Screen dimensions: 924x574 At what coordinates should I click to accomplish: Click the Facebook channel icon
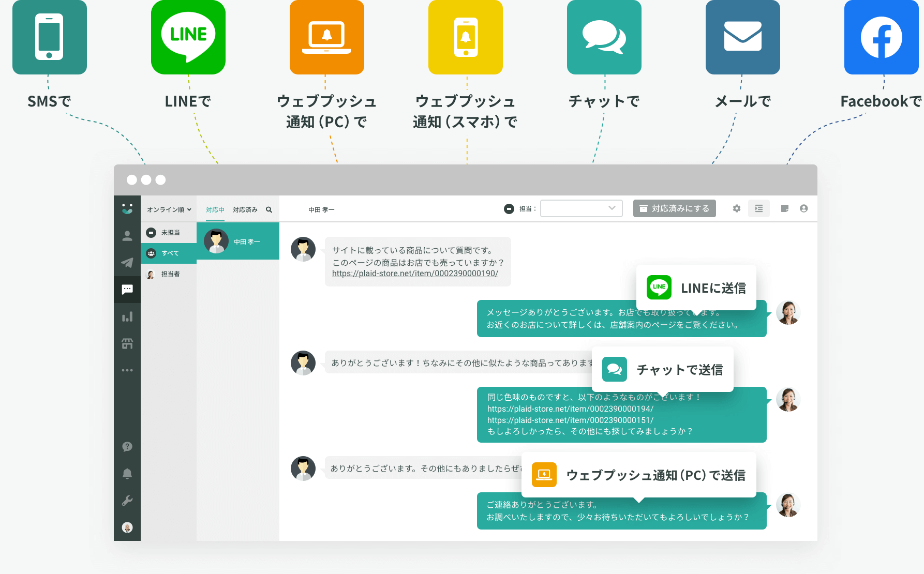882,37
